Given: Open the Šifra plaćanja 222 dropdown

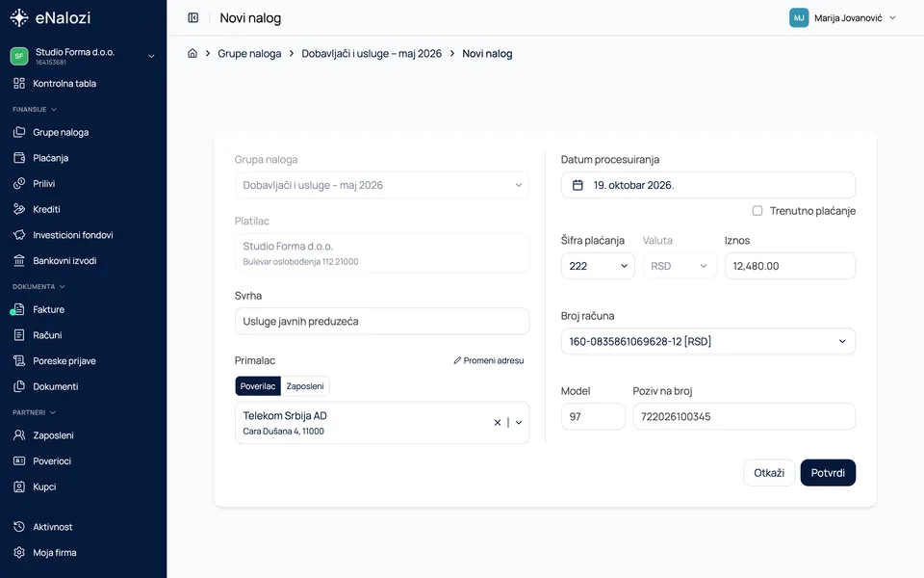Looking at the screenshot, I should (x=598, y=266).
